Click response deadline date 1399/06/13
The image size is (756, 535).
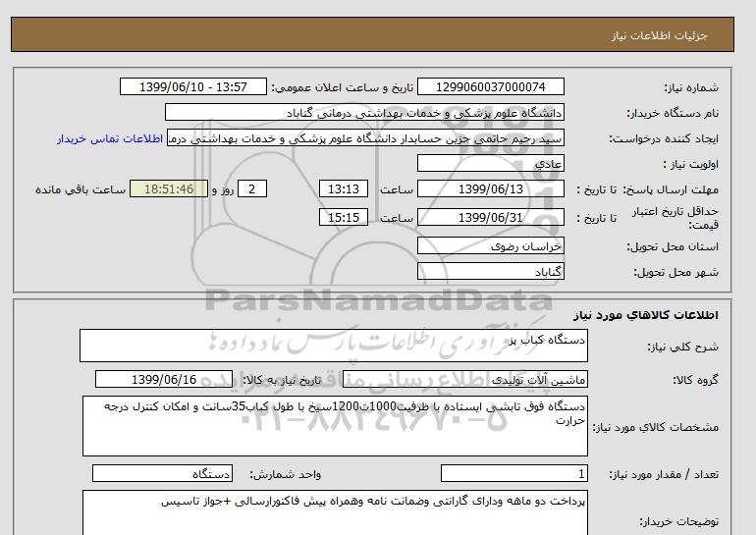(490, 188)
